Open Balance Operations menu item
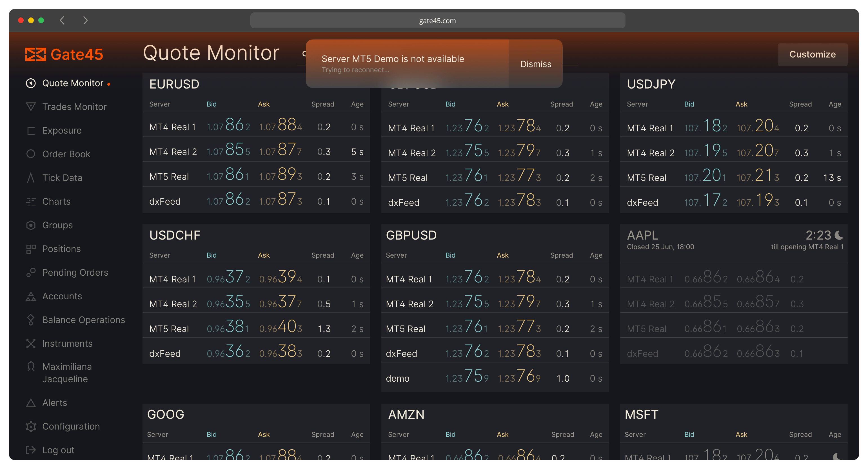 tap(84, 320)
